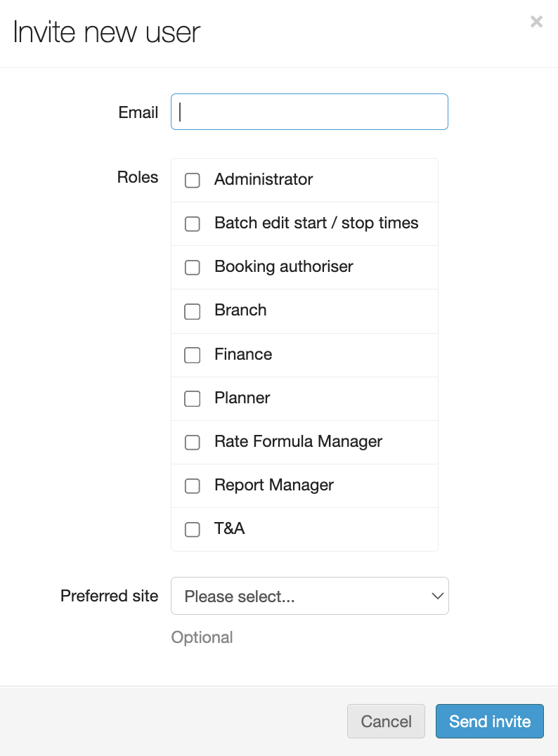Click the Report Manager label text
The image size is (558, 756).
274,485
